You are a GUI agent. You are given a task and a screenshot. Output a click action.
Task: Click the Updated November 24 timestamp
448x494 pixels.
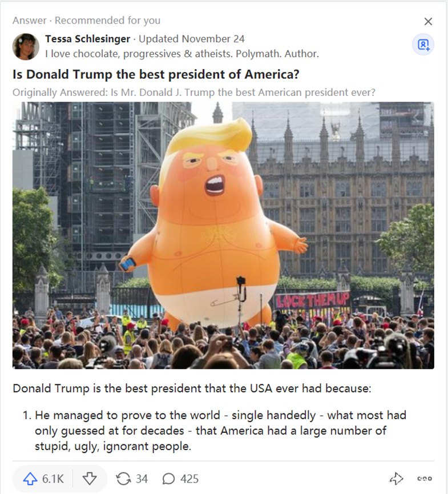(191, 39)
